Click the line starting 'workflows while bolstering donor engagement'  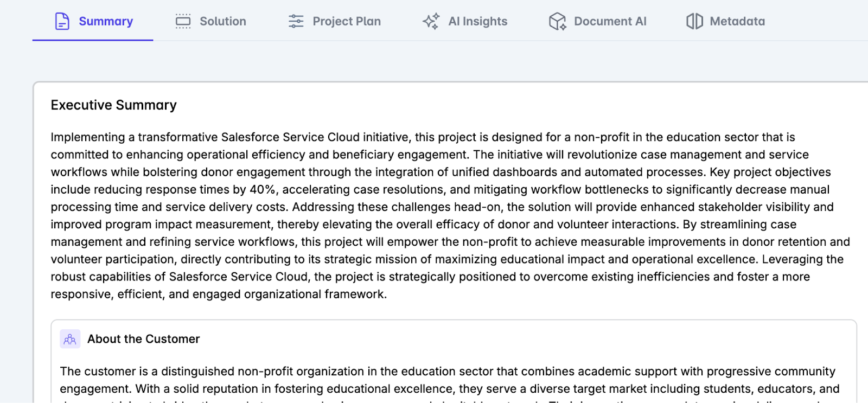[441, 172]
